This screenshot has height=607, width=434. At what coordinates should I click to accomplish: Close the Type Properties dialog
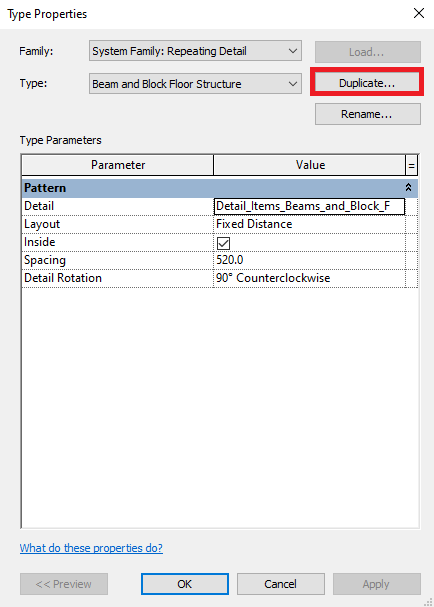419,14
